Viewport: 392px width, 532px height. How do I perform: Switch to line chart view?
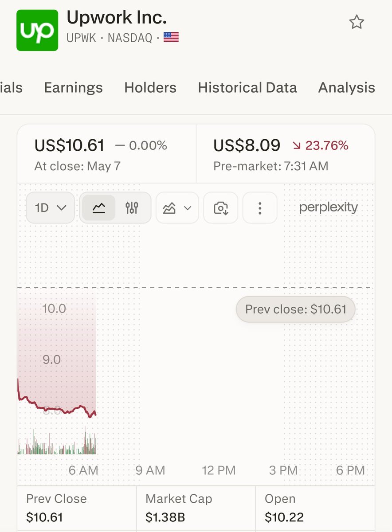98,207
